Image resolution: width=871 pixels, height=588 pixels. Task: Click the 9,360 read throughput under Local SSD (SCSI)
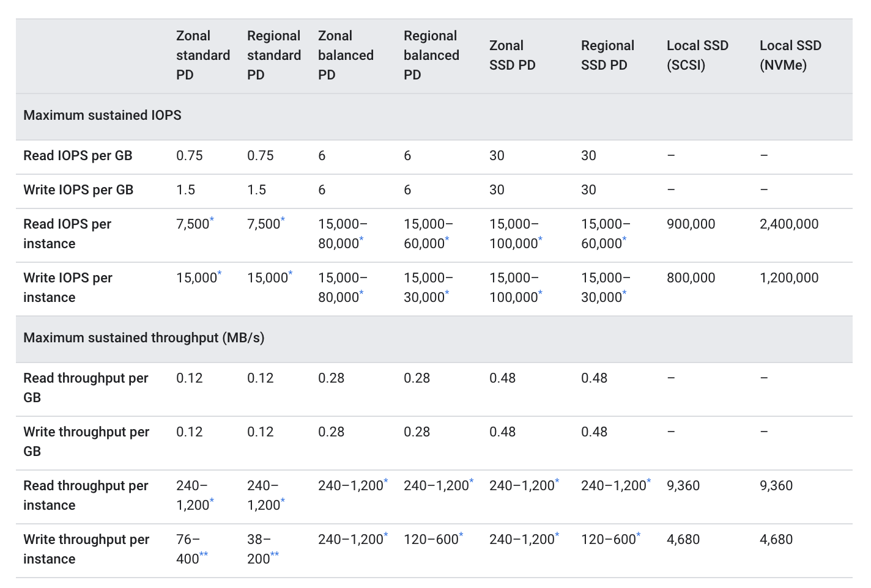pyautogui.click(x=683, y=485)
